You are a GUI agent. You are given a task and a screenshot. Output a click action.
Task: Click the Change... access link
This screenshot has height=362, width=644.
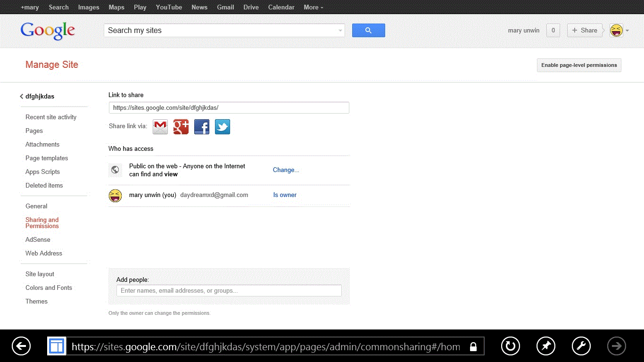(286, 170)
